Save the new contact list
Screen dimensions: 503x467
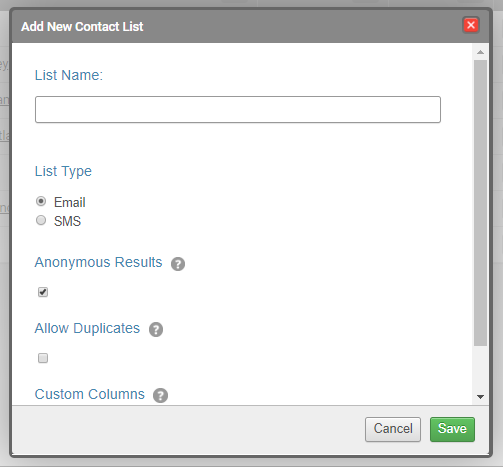tap(452, 429)
